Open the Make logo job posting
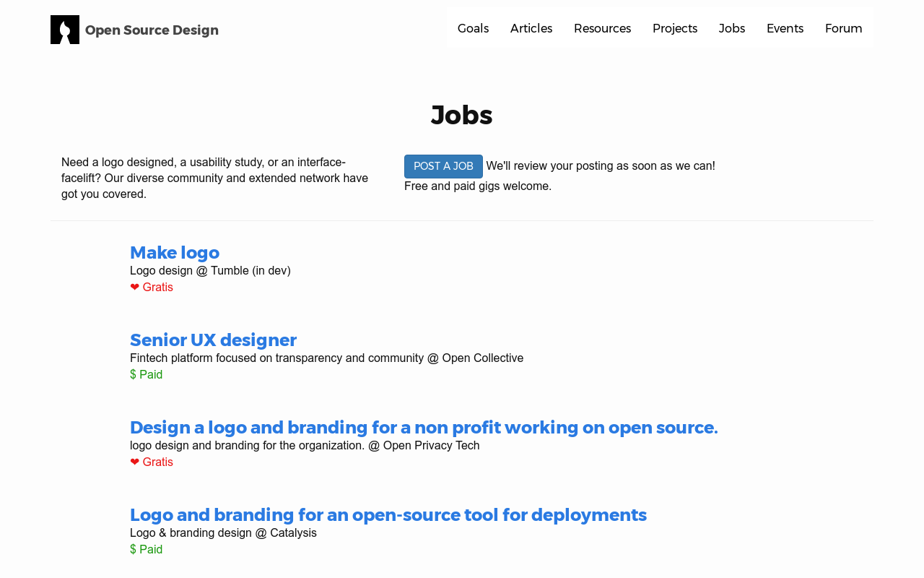This screenshot has width=924, height=578. [x=175, y=253]
